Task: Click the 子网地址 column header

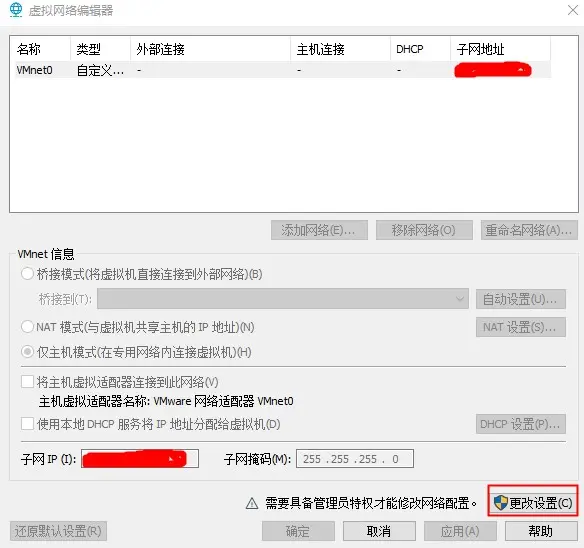Action: 500,49
